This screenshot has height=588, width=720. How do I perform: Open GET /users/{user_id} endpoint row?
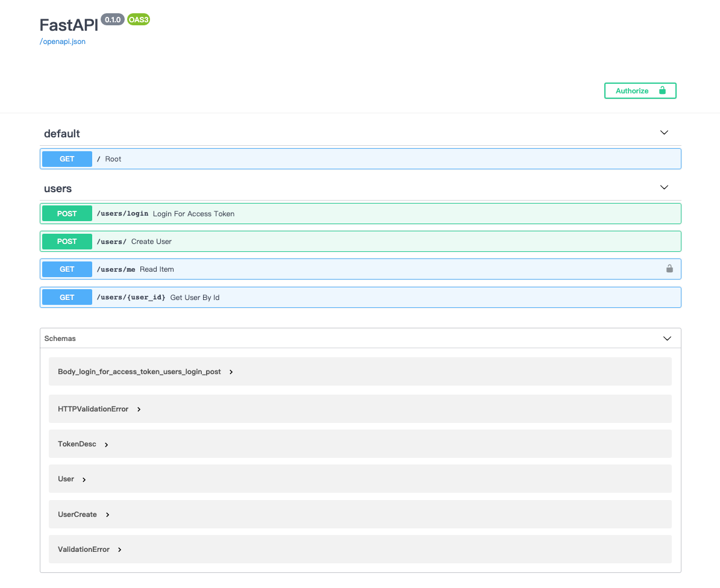(360, 298)
